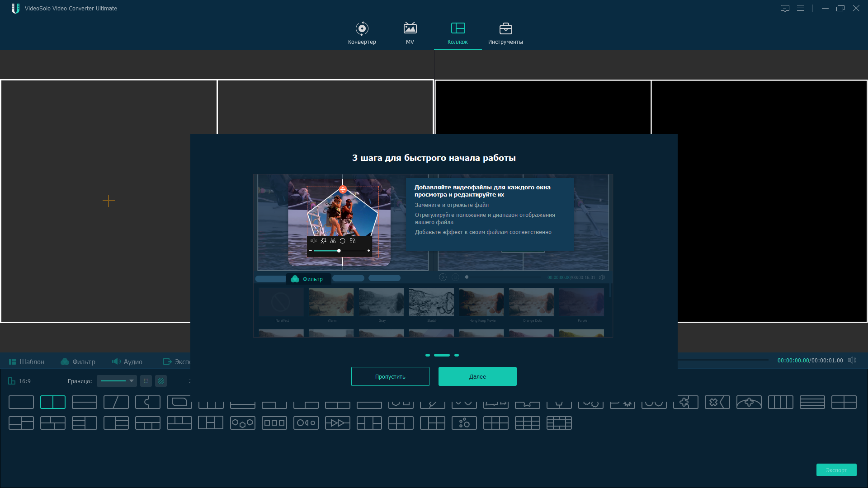868x488 pixels.
Task: Select the Коллаж tab
Action: [x=458, y=33]
